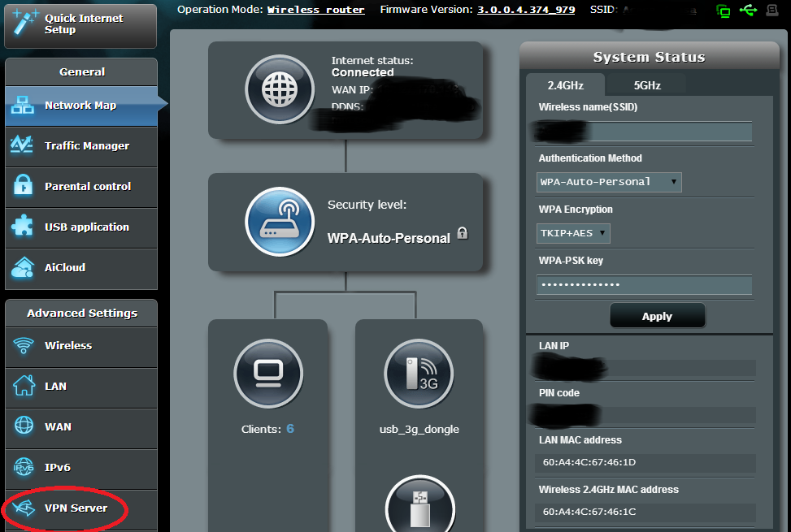
Task: Click the Wireless 2.4GHz MAC address label
Action: tap(608, 489)
